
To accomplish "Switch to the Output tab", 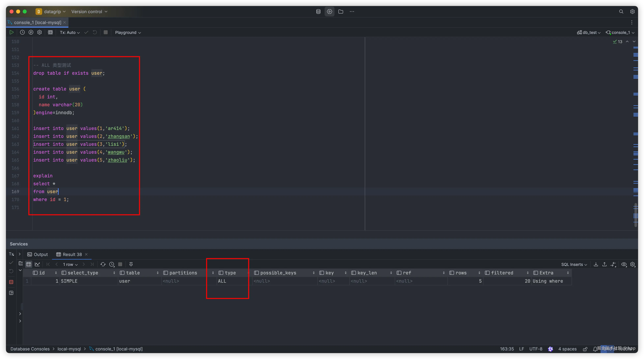I will [38, 254].
